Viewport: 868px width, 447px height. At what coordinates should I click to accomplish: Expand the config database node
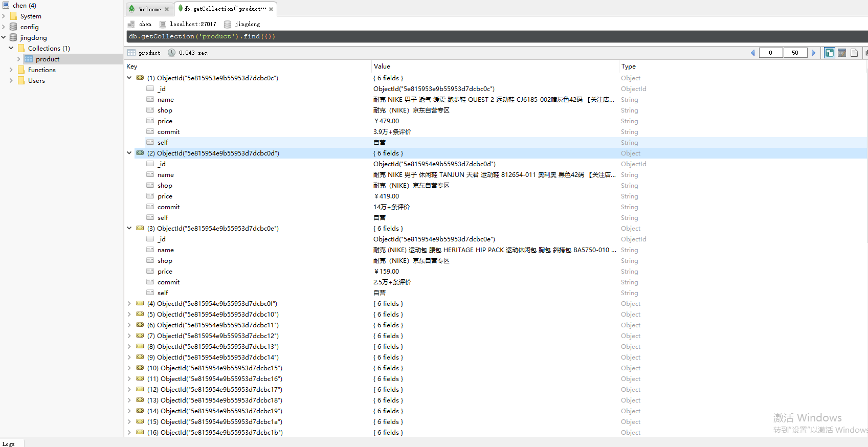[4, 27]
